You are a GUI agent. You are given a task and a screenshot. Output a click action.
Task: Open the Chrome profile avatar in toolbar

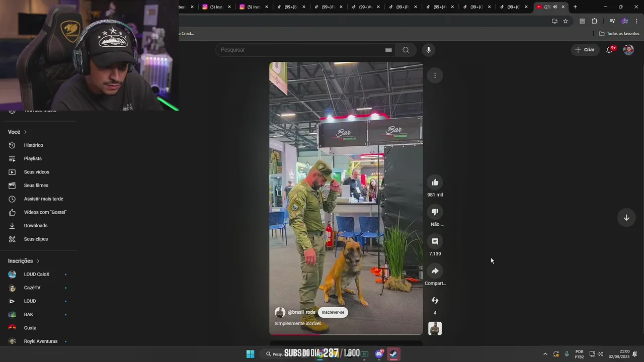(624, 21)
